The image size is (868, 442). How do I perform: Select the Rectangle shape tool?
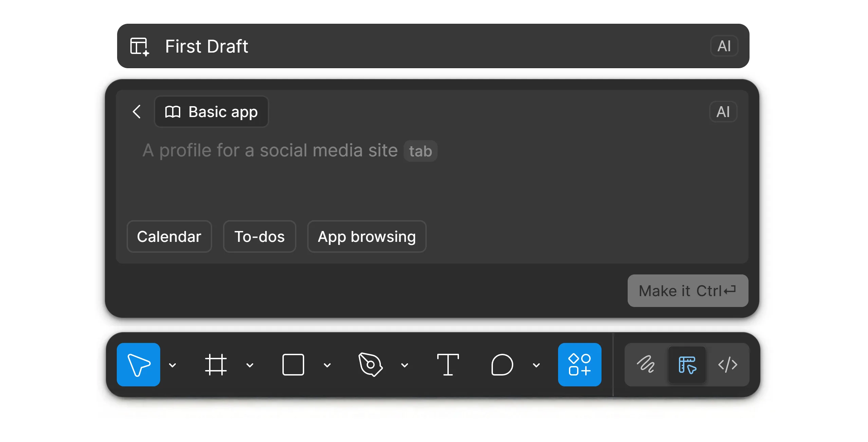pos(293,365)
